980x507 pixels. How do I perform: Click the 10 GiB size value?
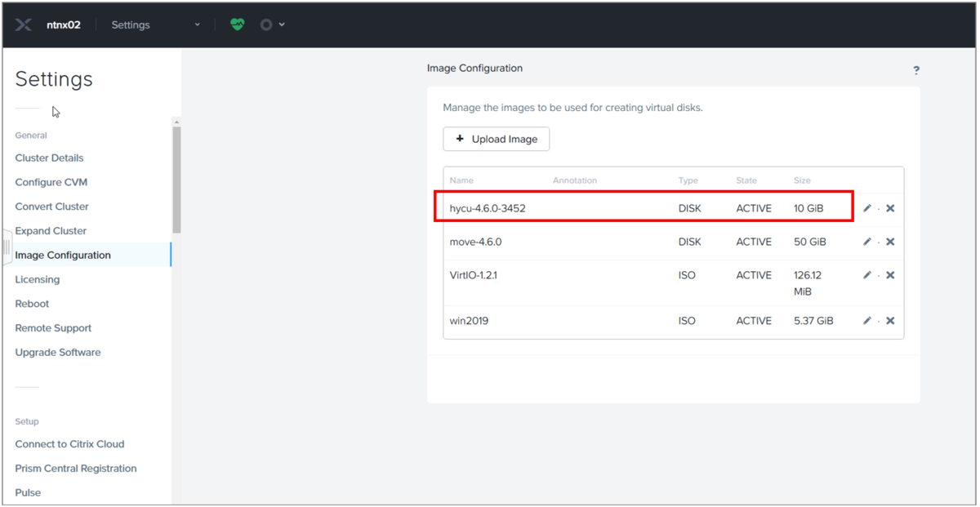pos(808,208)
